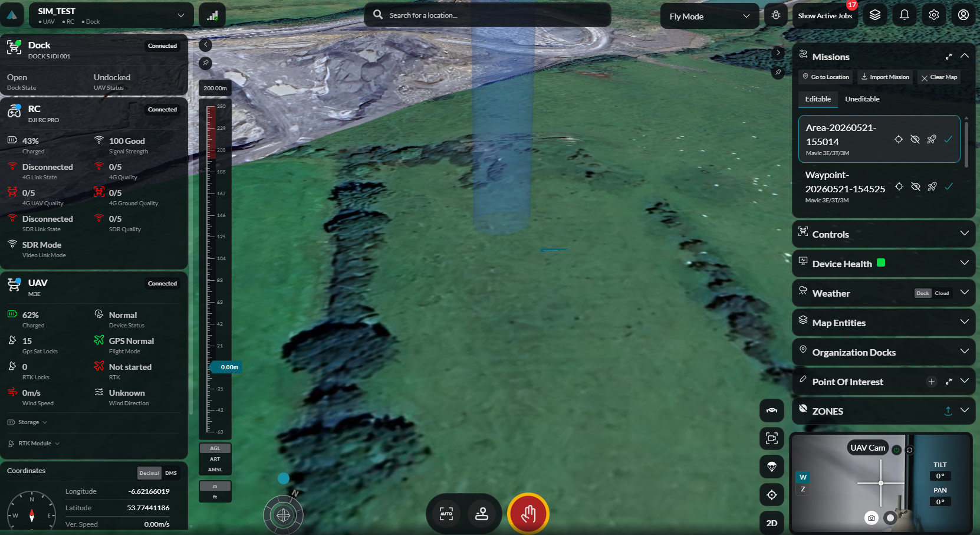
Task: Click the drone view icon above 2D
Action: point(772,410)
